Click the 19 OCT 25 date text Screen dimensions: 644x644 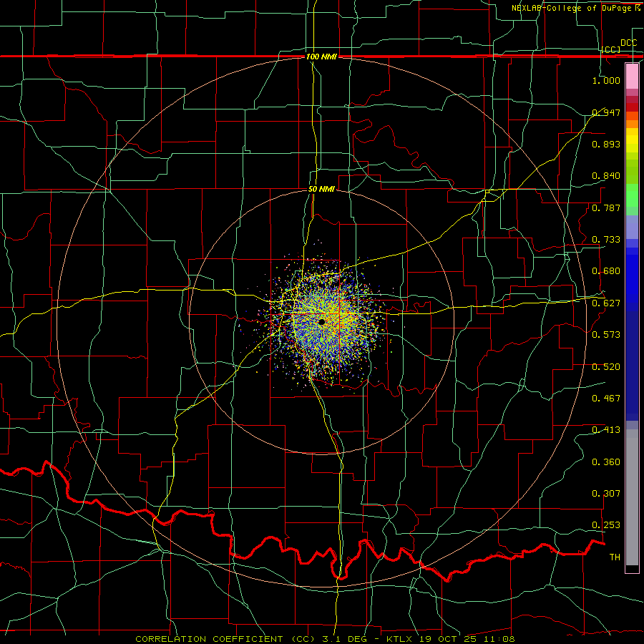tap(450, 639)
